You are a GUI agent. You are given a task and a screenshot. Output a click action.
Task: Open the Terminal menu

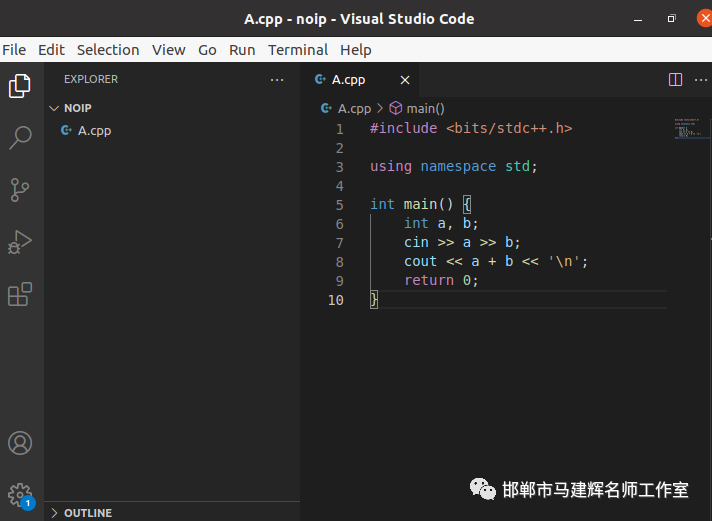tap(298, 50)
